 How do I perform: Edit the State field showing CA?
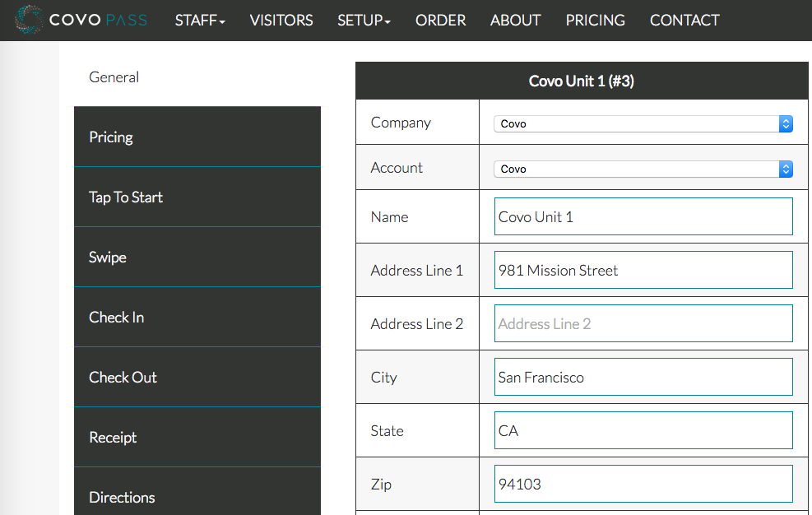[x=643, y=430]
